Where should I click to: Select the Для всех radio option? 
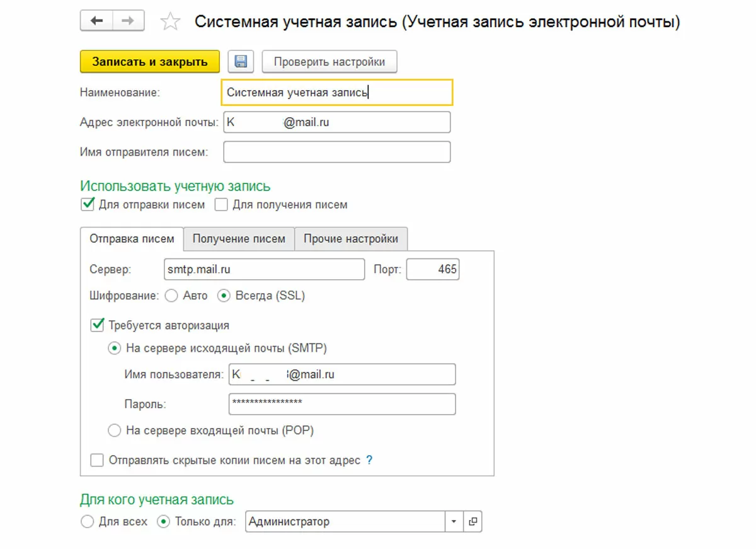87,522
